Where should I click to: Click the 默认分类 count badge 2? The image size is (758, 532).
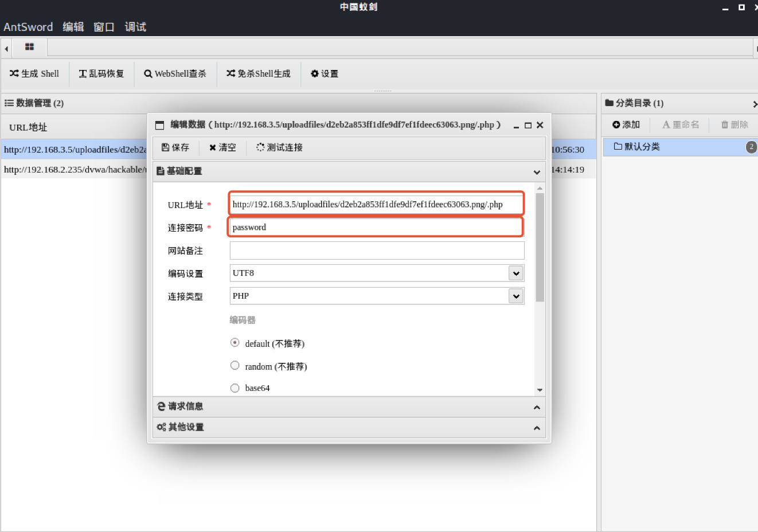coord(751,147)
